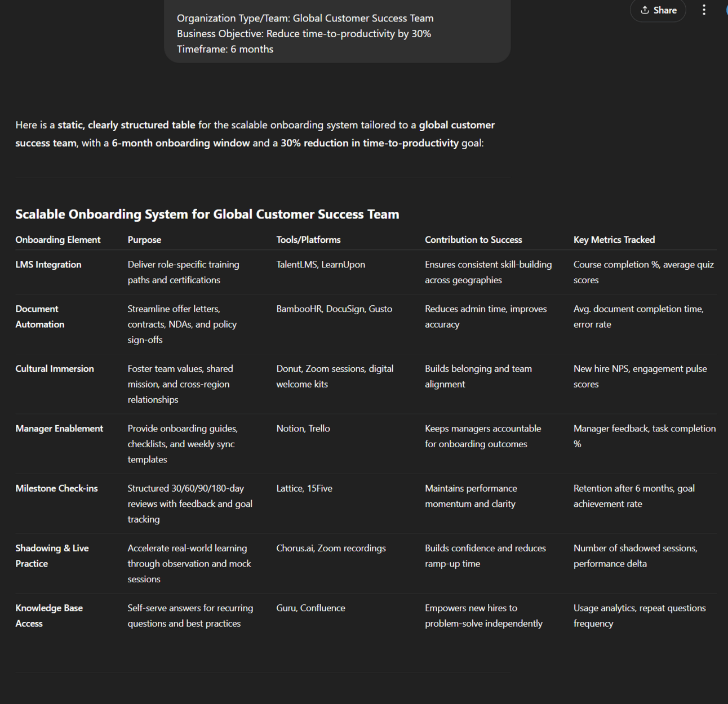The width and height of the screenshot is (728, 704).
Task: Select the 'Key Metrics Tracked' column header
Action: (x=614, y=240)
